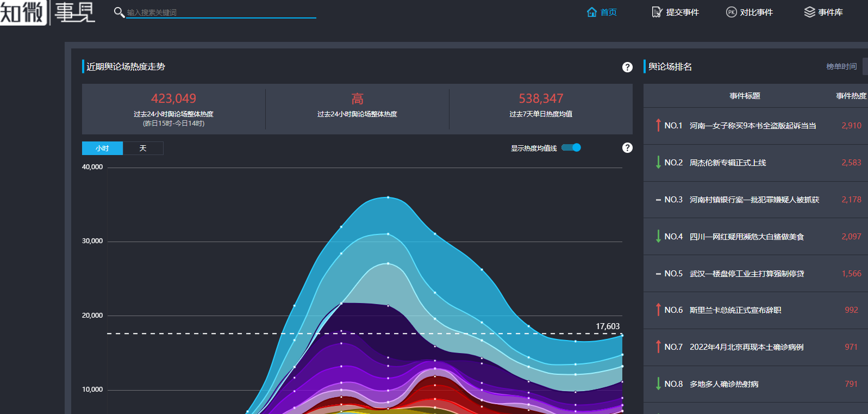Open event 斯里兰卡总统正式宣布辞职
Screen dimensions: 868x414
point(735,310)
